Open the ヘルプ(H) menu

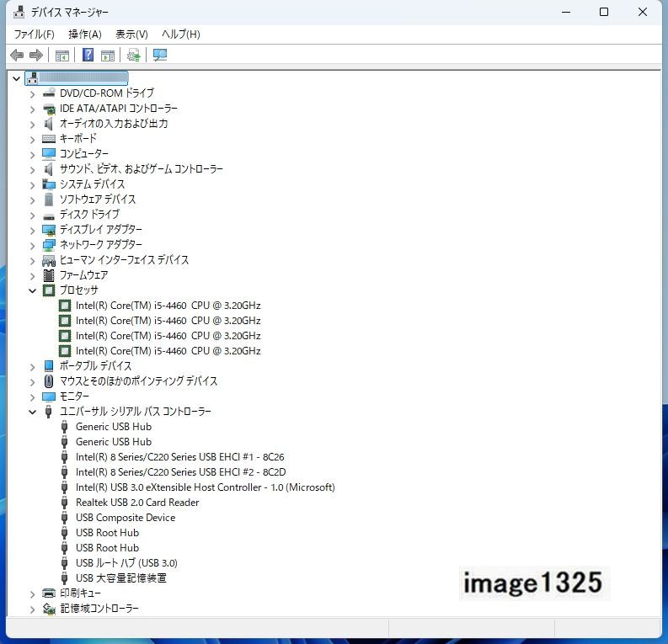coord(180,34)
